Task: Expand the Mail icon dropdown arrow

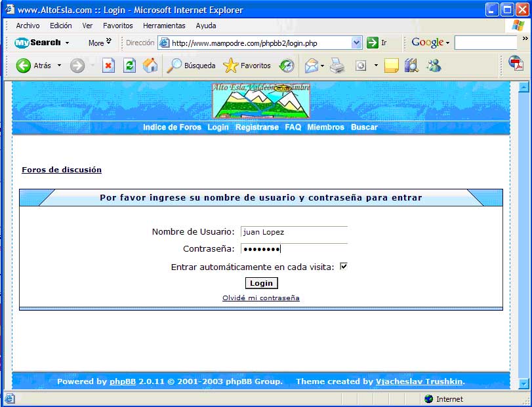Action: pyautogui.click(x=322, y=66)
